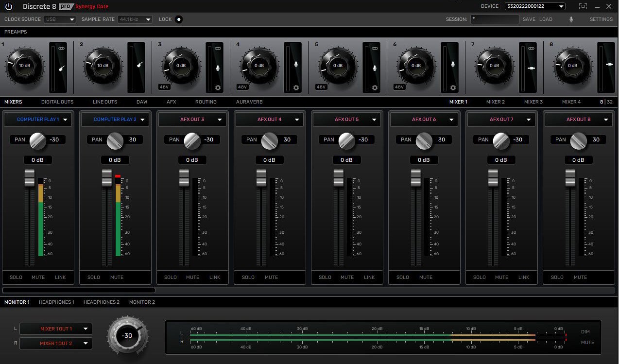Open the Headphones 1 tab
Screen dimensions: 619x364
point(56,302)
